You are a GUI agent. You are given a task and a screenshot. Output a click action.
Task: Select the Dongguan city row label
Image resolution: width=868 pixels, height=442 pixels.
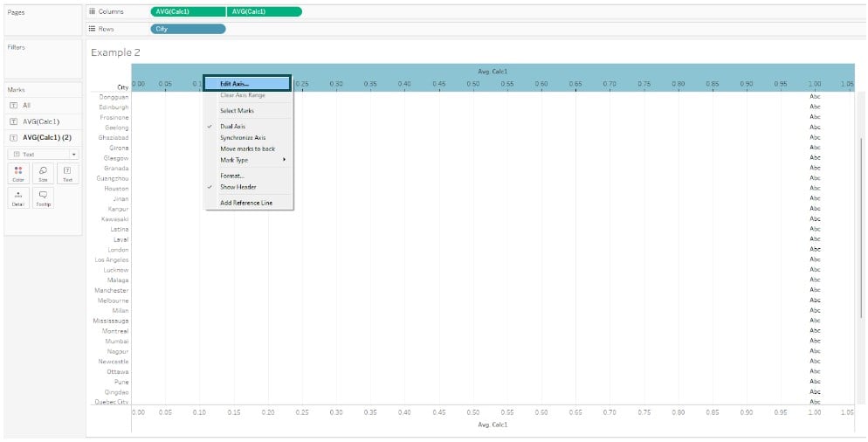pos(114,97)
